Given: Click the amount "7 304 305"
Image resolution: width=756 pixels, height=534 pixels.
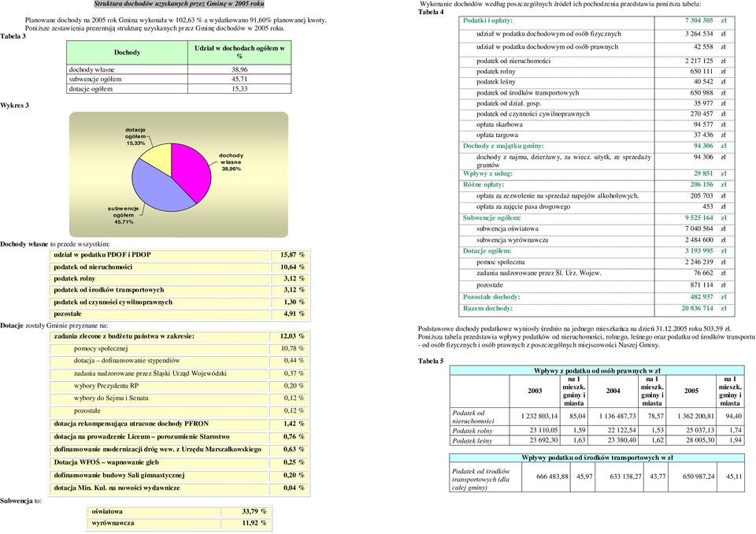Looking at the screenshot, I should [x=699, y=20].
